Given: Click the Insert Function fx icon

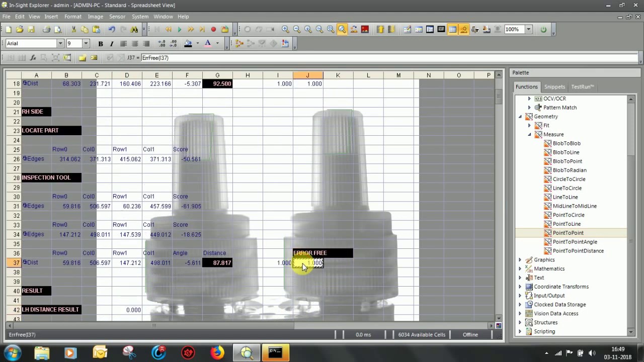Looking at the screenshot, I should click(x=33, y=58).
